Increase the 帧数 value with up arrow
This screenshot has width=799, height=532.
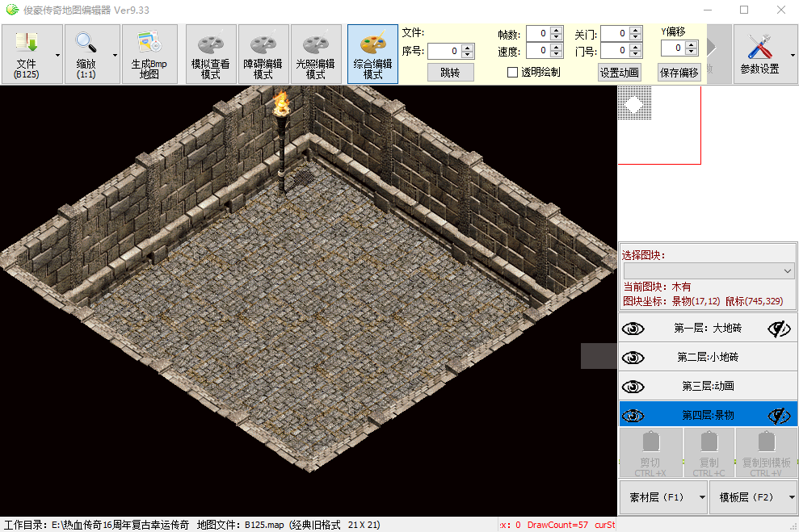[x=557, y=31]
